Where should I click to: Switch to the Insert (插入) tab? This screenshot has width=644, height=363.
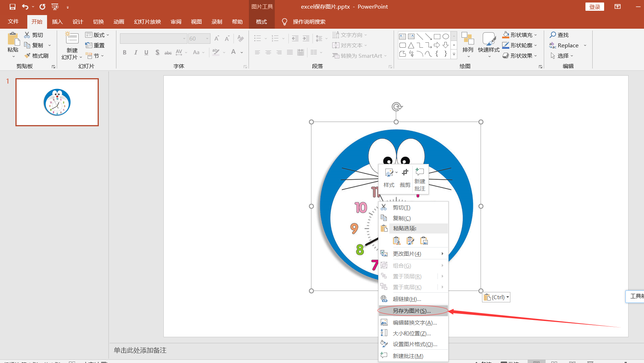tap(57, 22)
